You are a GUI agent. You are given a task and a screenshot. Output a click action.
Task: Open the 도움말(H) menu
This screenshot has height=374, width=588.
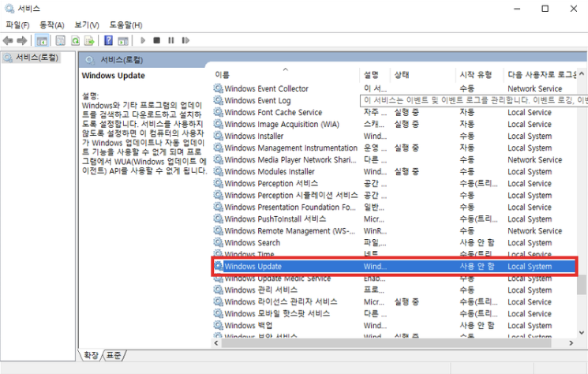(x=125, y=25)
